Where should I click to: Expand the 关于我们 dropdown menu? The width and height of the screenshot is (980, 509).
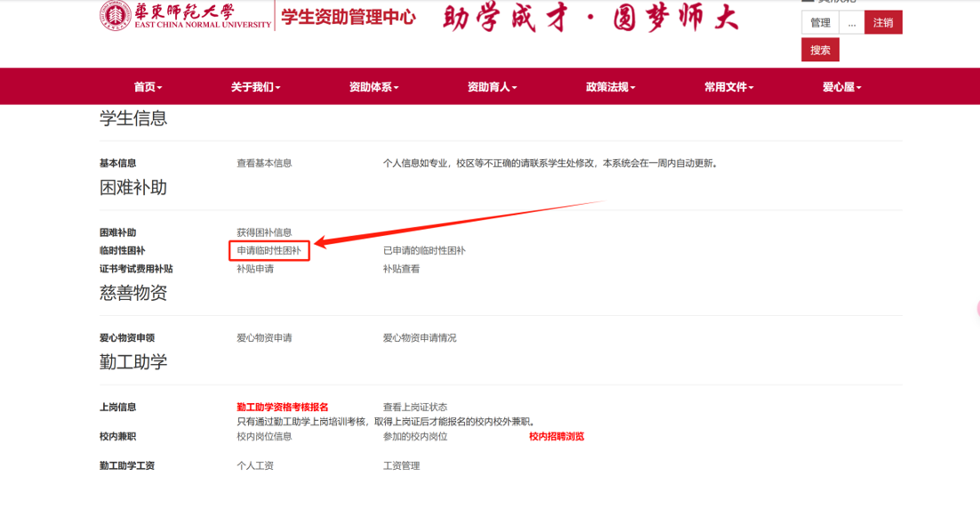click(x=255, y=87)
